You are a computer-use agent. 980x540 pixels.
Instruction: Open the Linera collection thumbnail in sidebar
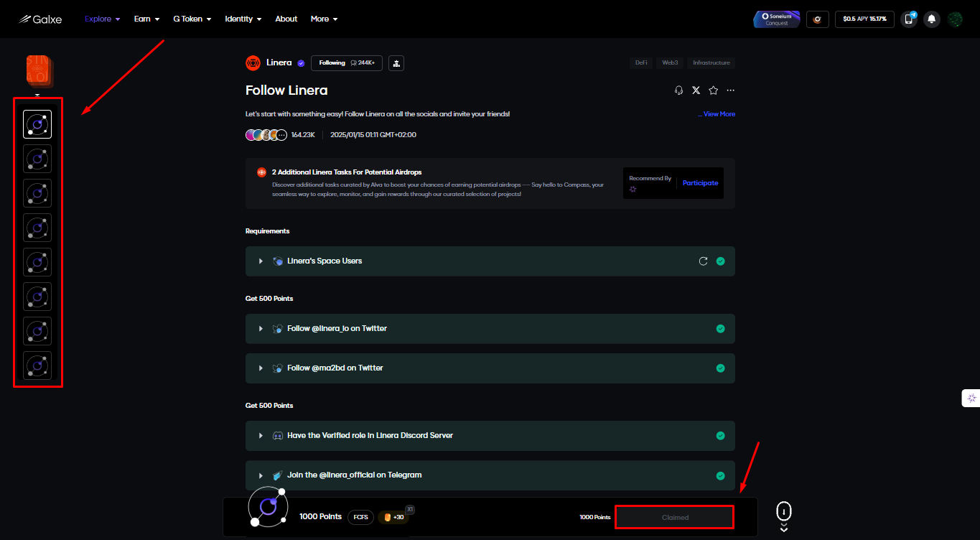pos(39,70)
